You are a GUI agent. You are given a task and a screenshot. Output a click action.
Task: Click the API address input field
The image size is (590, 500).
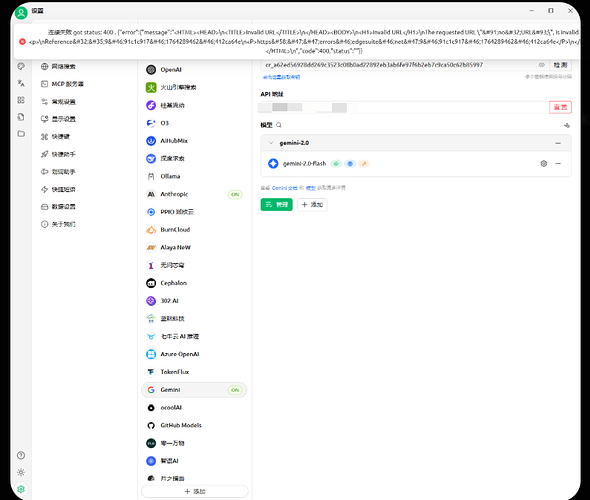[404, 107]
